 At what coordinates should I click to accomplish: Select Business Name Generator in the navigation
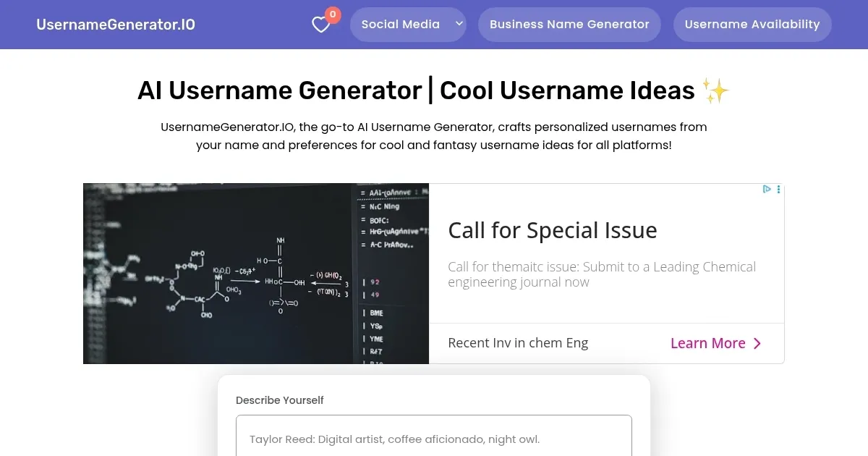point(569,24)
